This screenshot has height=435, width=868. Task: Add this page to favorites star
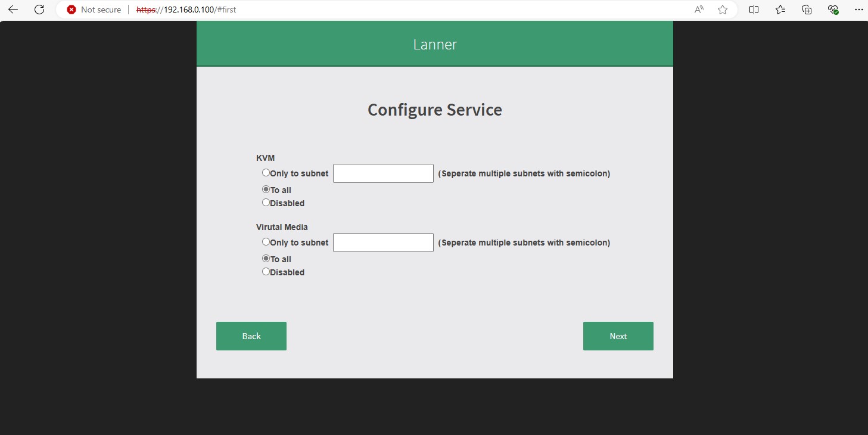[723, 10]
